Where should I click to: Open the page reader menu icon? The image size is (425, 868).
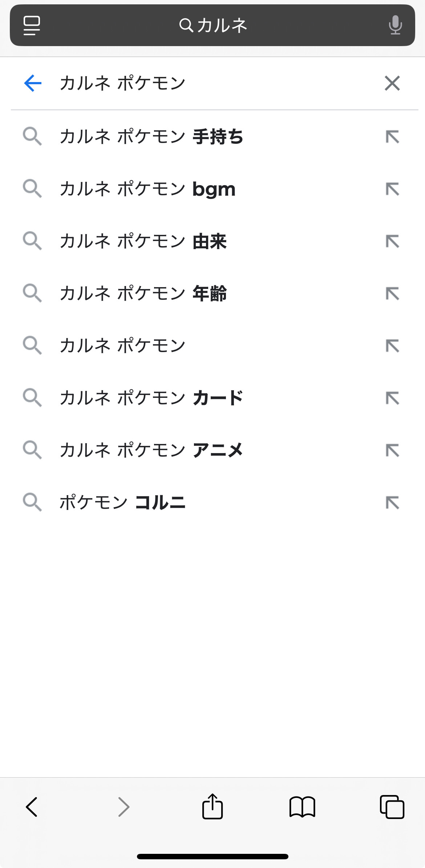click(x=32, y=25)
